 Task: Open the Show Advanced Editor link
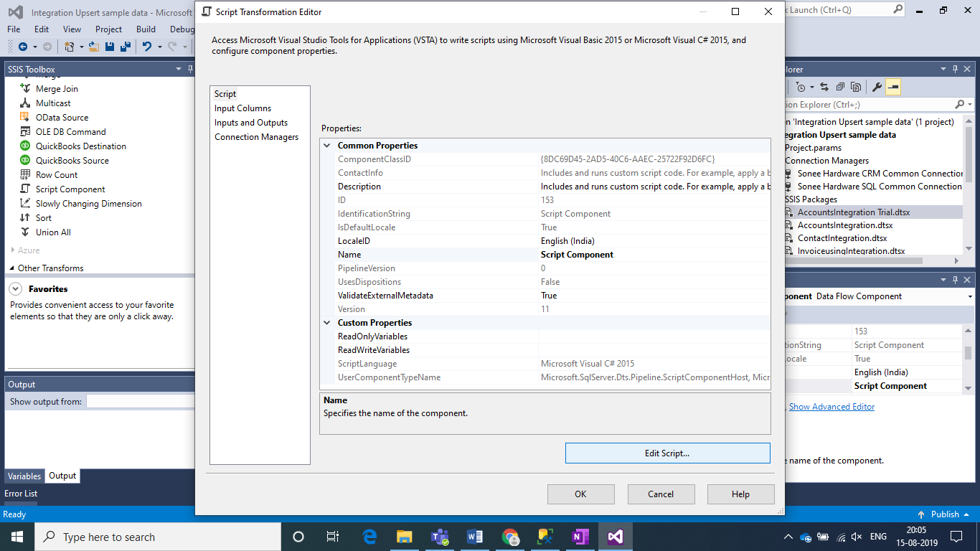pos(831,407)
